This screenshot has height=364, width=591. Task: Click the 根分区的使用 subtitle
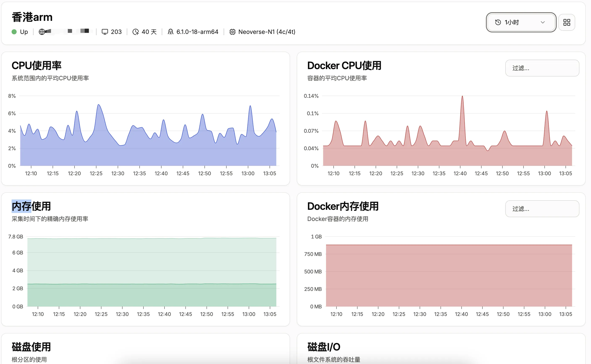pos(29,359)
